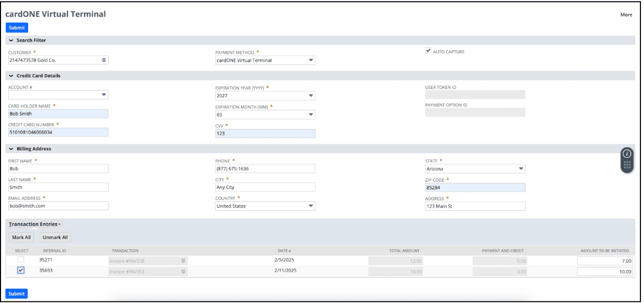Viewport: 644px width, 303px height.
Task: Click the Internal ID column header
Action: pyautogui.click(x=55, y=251)
